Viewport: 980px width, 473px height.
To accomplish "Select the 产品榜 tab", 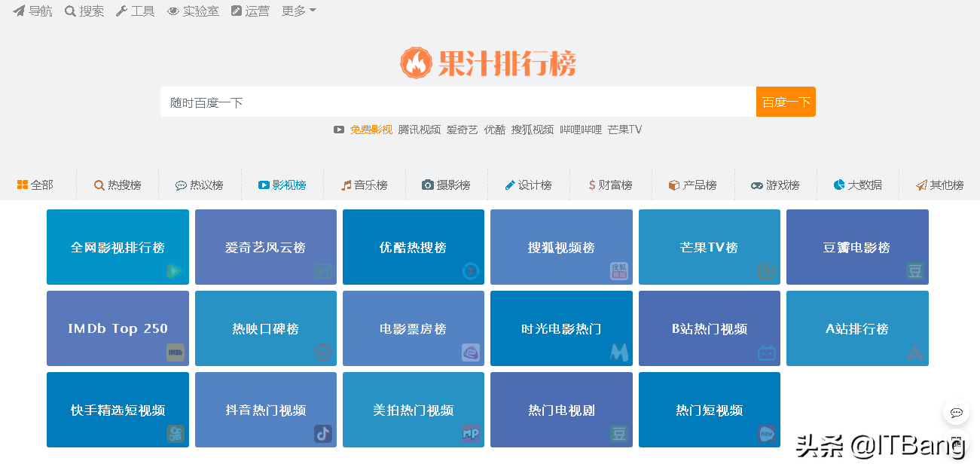I will [692, 185].
